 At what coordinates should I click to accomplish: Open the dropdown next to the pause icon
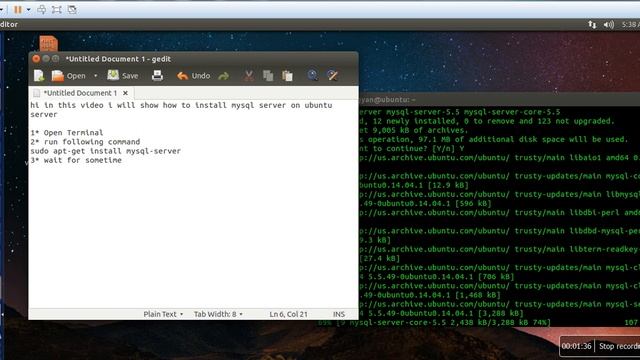28,10
